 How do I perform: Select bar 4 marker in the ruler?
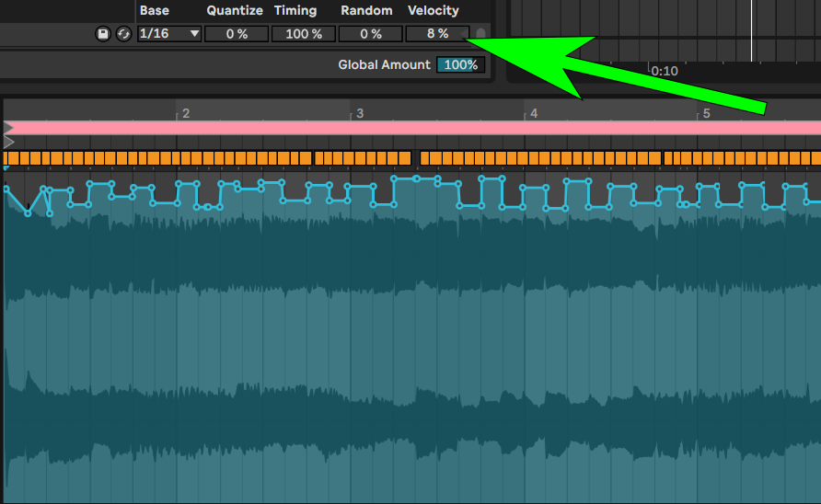click(x=532, y=113)
